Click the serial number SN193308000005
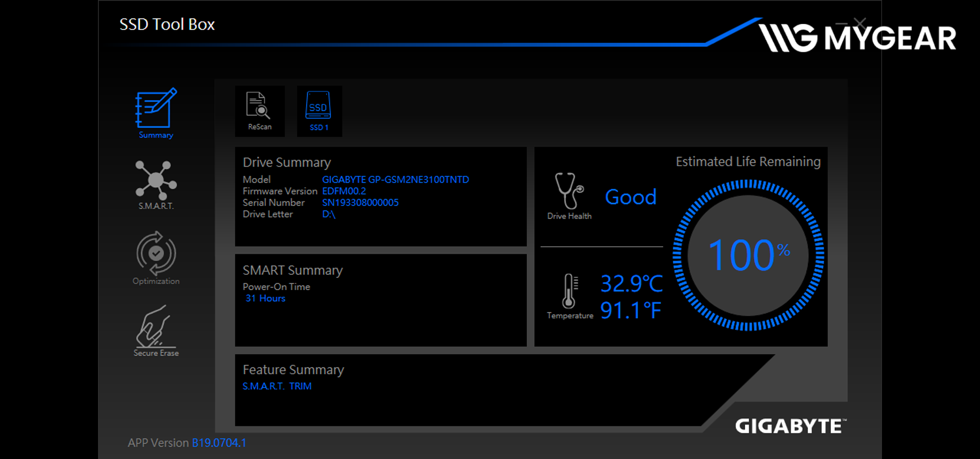 click(360, 202)
